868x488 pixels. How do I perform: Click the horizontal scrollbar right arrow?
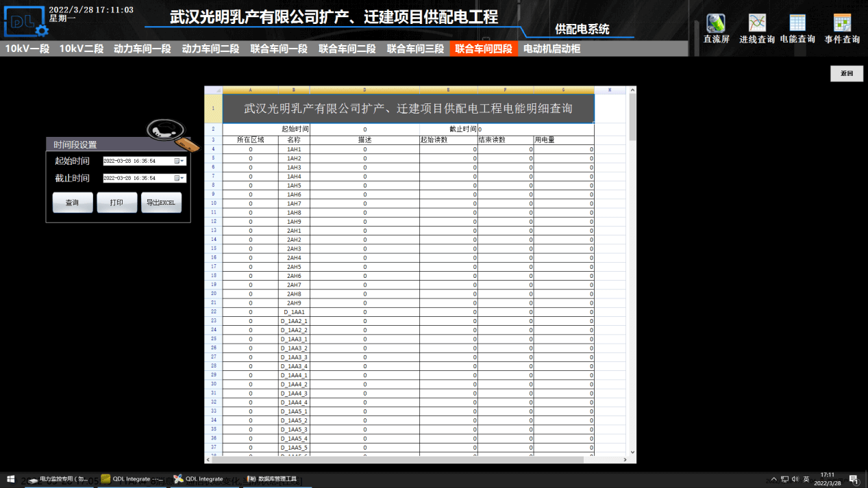625,460
